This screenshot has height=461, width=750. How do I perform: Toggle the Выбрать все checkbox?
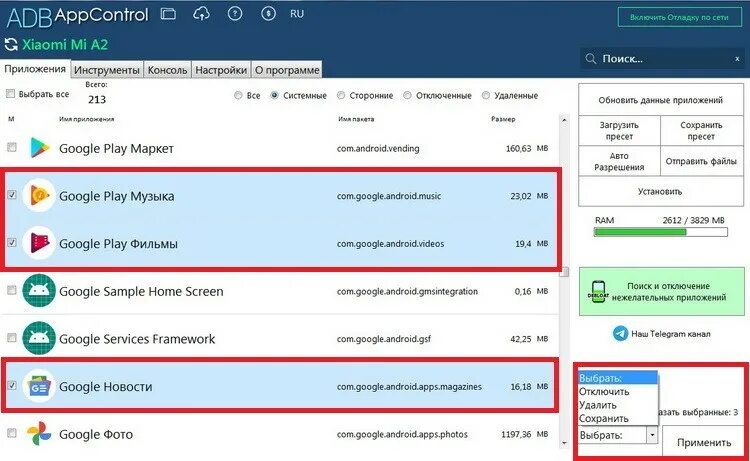11,94
